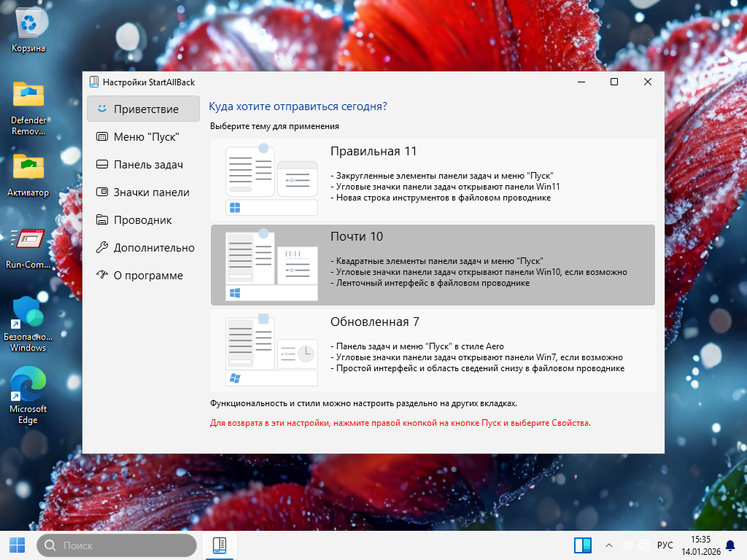
Task: Minimize the StartAllBack settings window
Action: [581, 82]
